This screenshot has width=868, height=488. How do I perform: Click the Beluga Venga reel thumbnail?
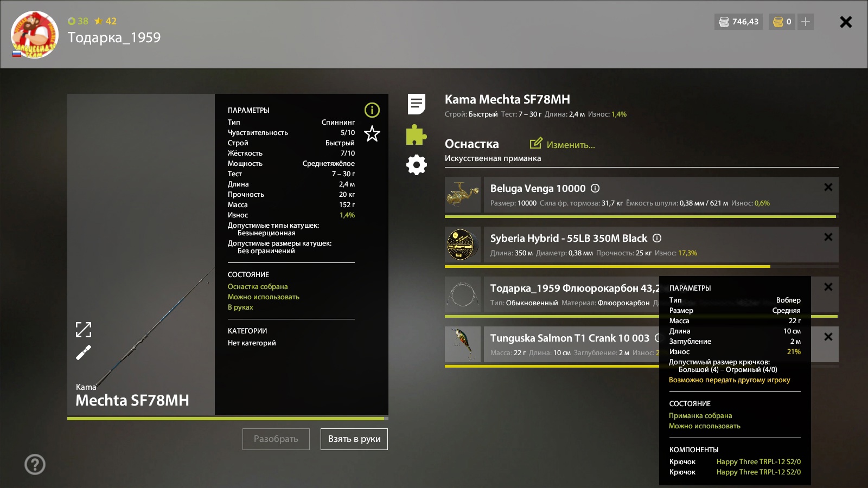463,195
